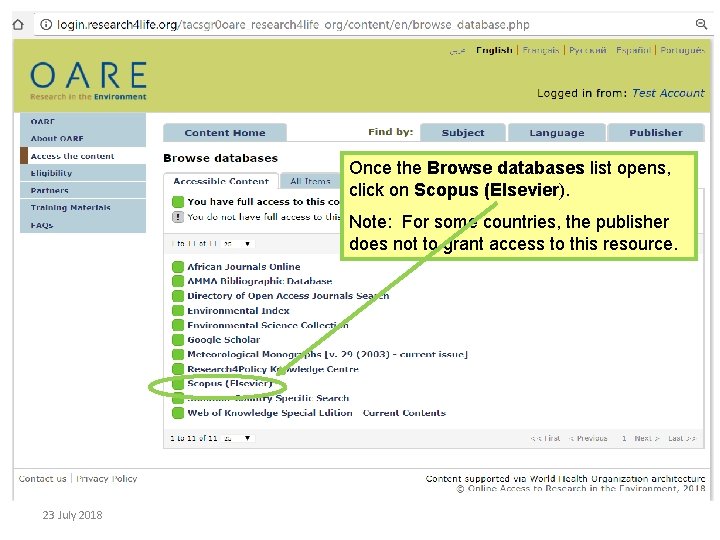Click on Scopus (Elsevier)
Viewport: 720px width, 540px height.
[230, 383]
